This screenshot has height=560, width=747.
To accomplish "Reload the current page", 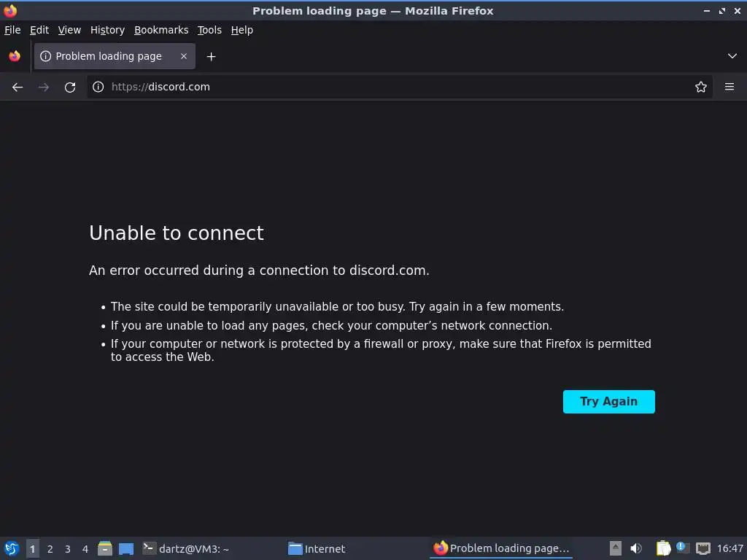I will [70, 87].
